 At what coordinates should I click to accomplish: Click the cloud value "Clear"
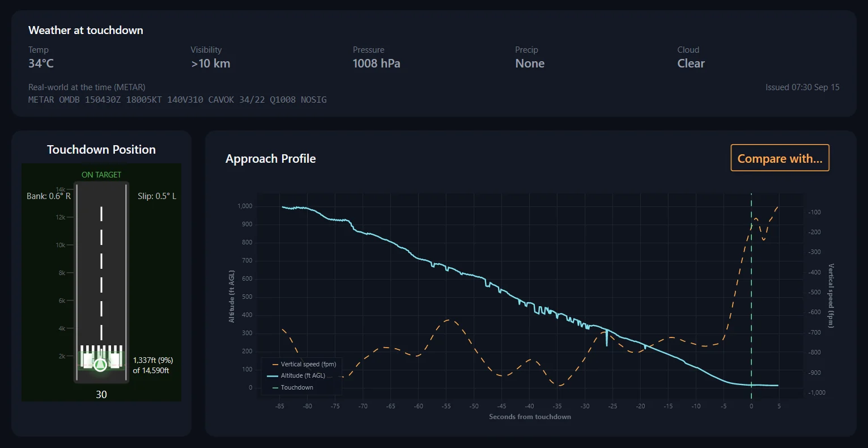(x=691, y=64)
